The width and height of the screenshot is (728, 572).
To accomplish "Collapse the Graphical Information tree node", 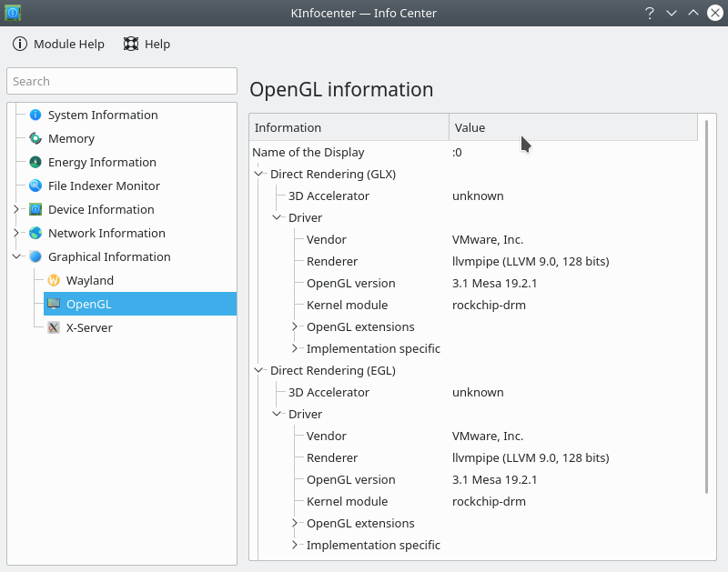I will [16, 256].
